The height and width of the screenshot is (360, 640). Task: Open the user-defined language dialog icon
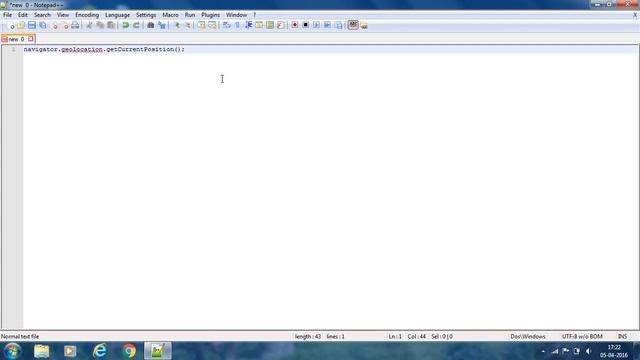tap(259, 25)
